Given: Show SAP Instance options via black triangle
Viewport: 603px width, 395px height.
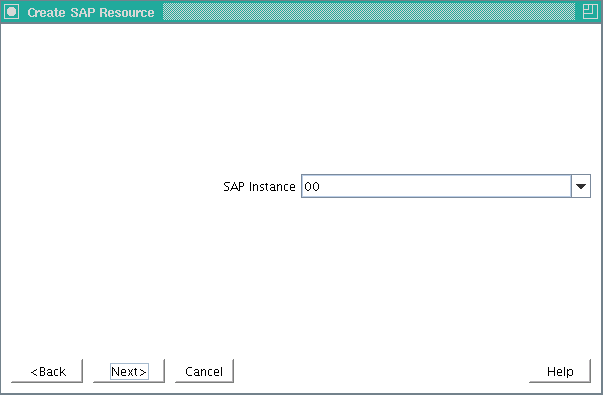Looking at the screenshot, I should (x=581, y=187).
